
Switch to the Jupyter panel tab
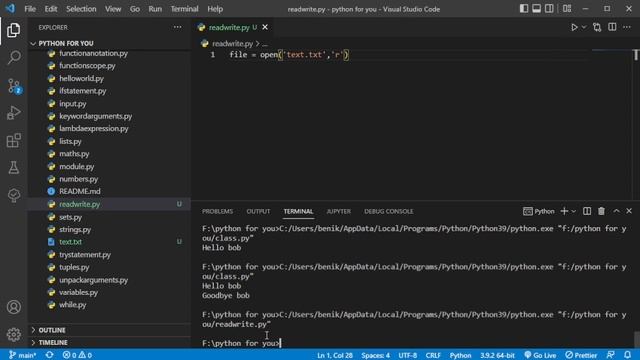coord(338,211)
